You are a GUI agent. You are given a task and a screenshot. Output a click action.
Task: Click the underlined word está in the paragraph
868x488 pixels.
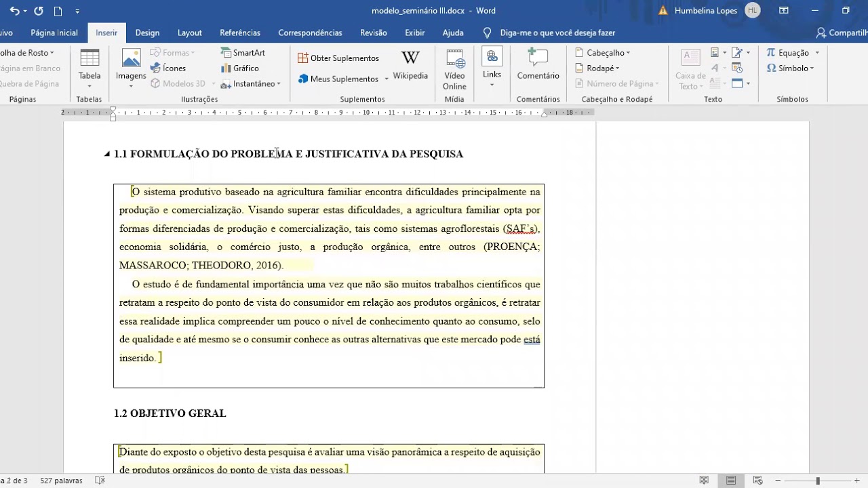(532, 340)
